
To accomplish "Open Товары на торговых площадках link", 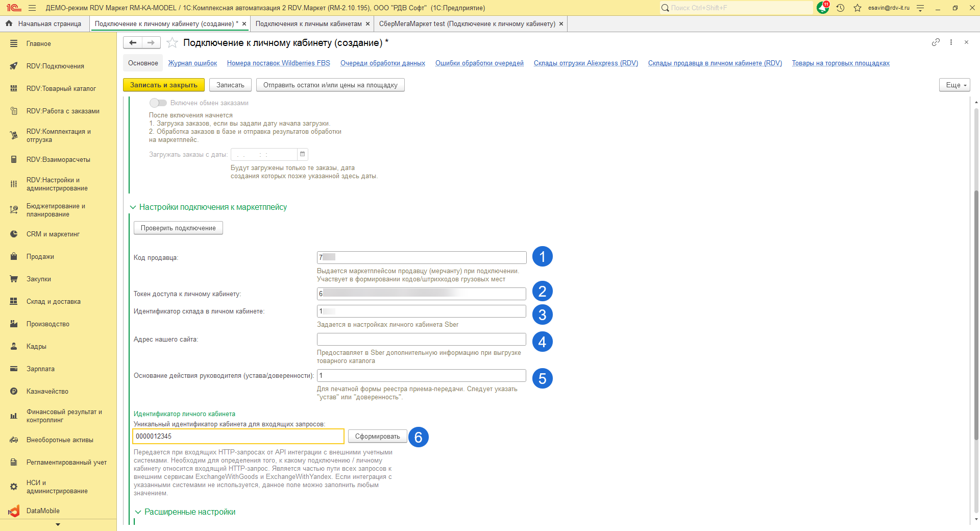I will coord(841,63).
